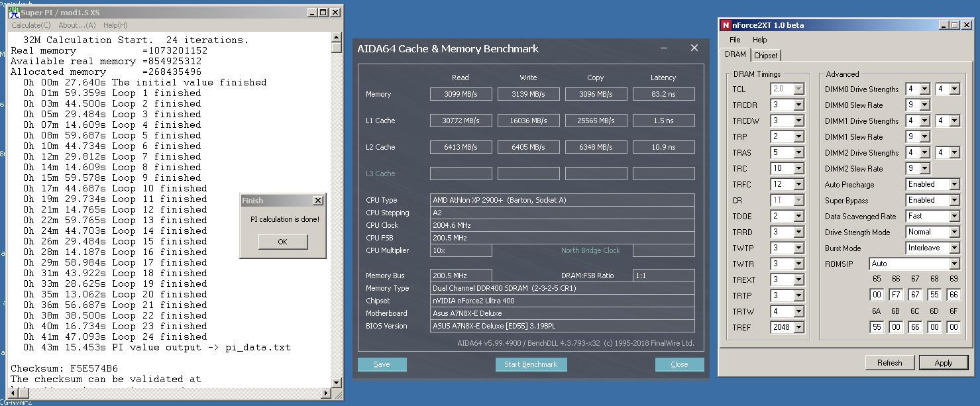Expand the TRC dropdown

[798, 168]
